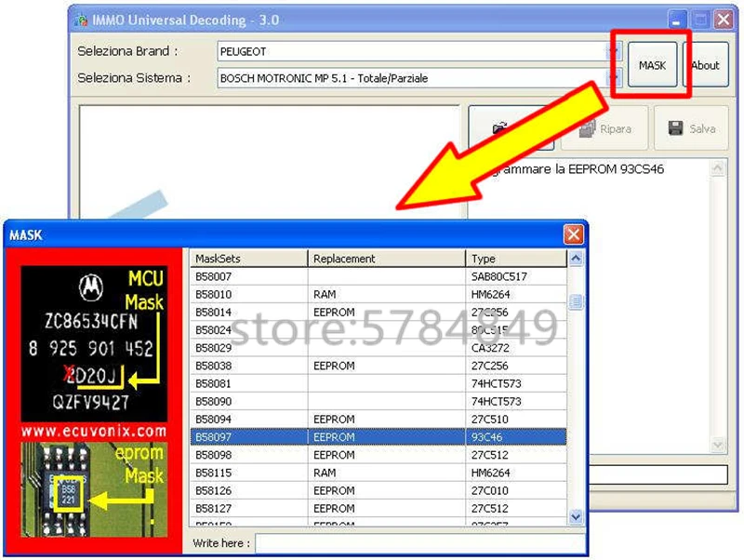Click the RAM cell in B58115 row
The image size is (744, 560).
click(x=387, y=473)
